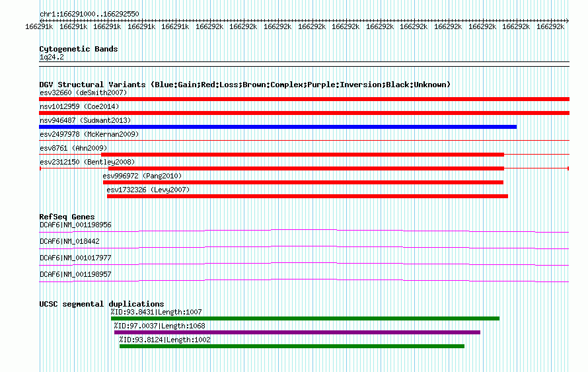
Task: Click the nsv946487 (Sudmant2013) label
Action: click(x=85, y=120)
